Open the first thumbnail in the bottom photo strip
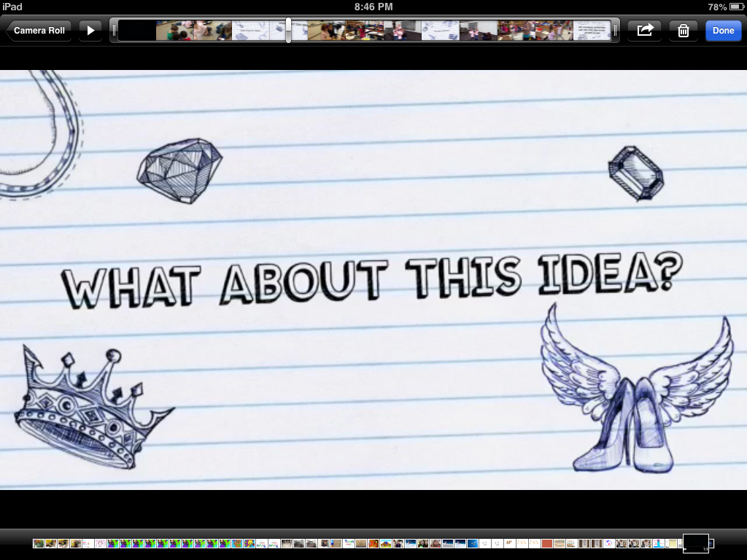 (39, 543)
